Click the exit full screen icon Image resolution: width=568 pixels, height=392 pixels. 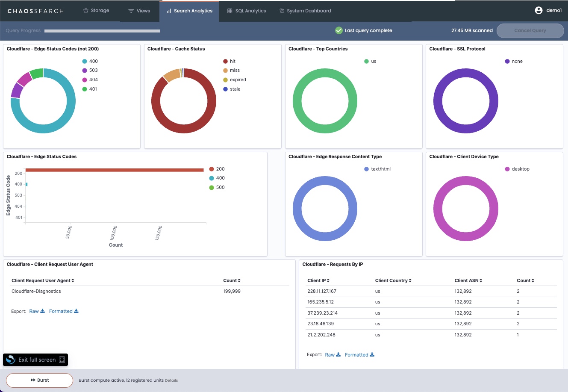click(62, 360)
